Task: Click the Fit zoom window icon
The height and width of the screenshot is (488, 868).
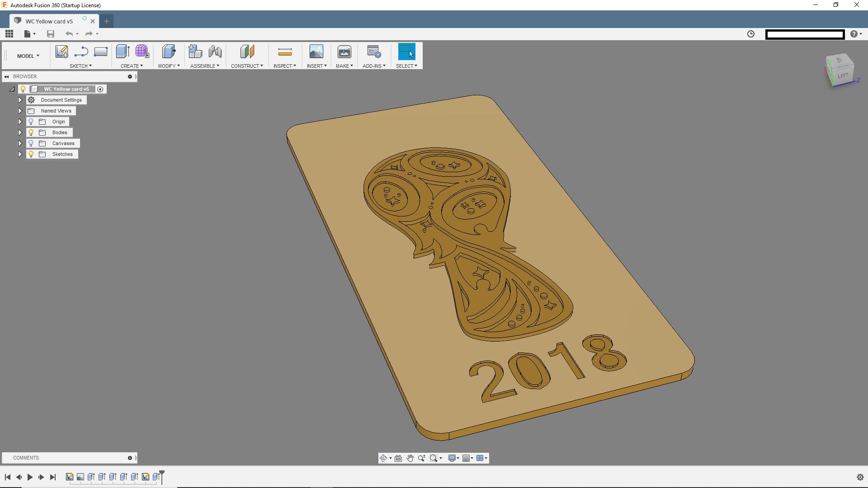Action: click(434, 458)
